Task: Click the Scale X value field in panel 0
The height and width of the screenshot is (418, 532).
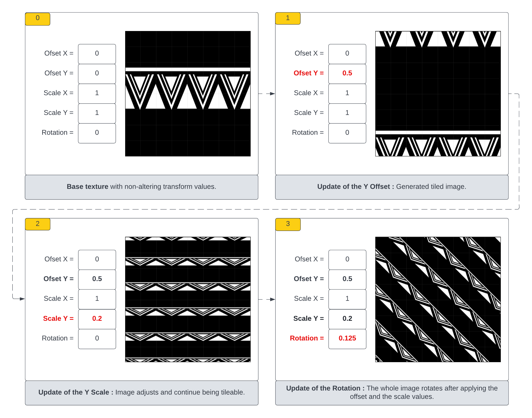Action: pos(97,94)
